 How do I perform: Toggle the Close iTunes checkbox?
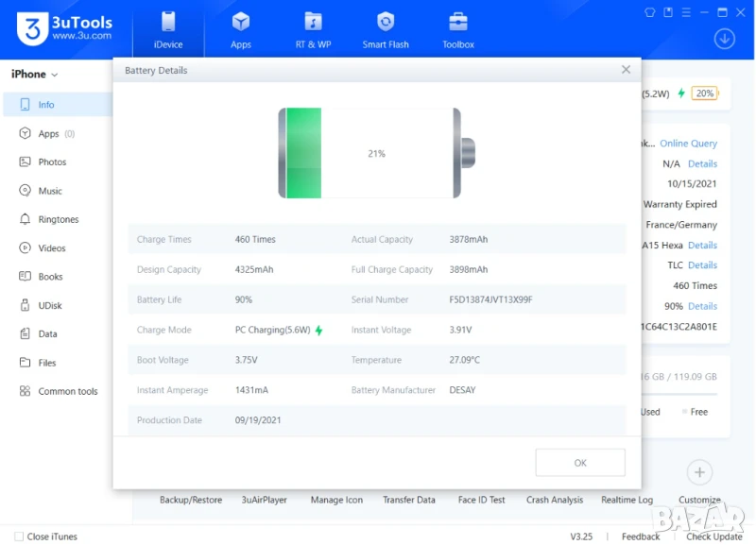tap(19, 536)
